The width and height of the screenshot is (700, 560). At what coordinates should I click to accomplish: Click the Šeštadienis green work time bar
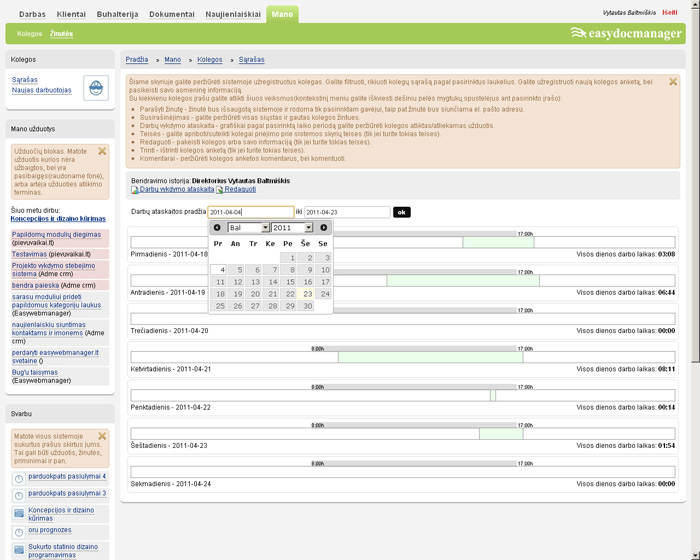point(501,434)
